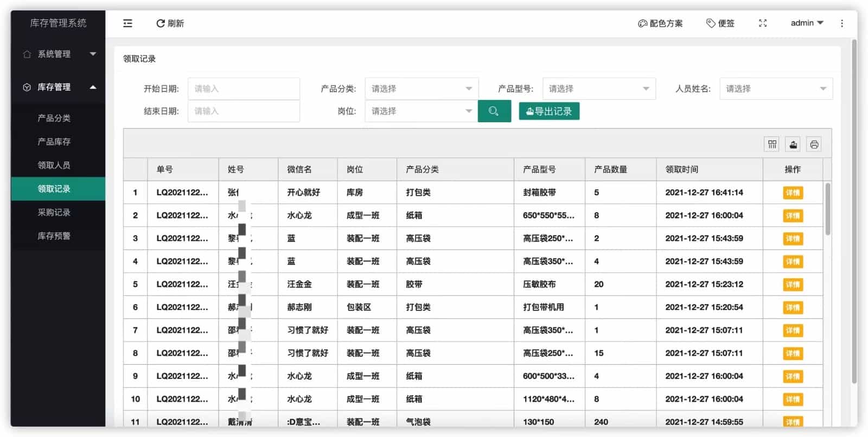This screenshot has height=437, width=868.
Task: Click the table export icon
Action: (x=793, y=144)
